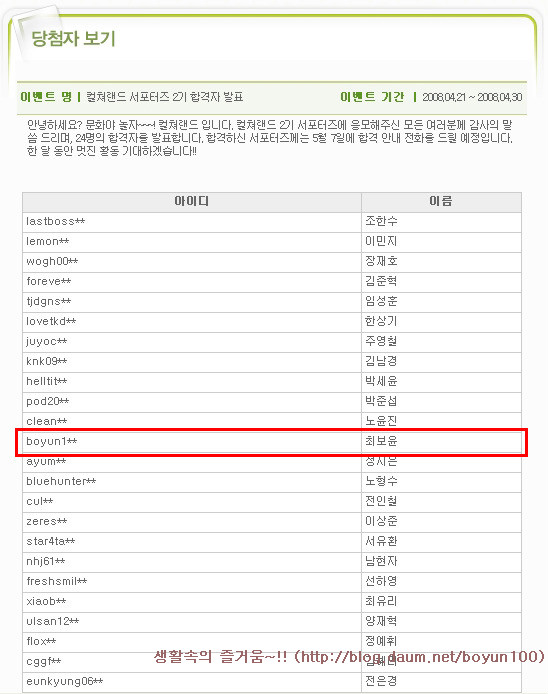
Task: Click the name 노형수
Action: click(381, 481)
